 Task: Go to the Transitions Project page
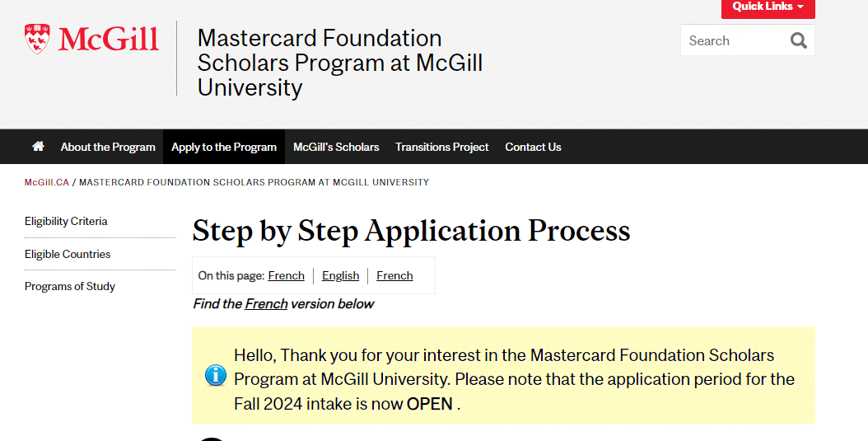[x=441, y=147]
